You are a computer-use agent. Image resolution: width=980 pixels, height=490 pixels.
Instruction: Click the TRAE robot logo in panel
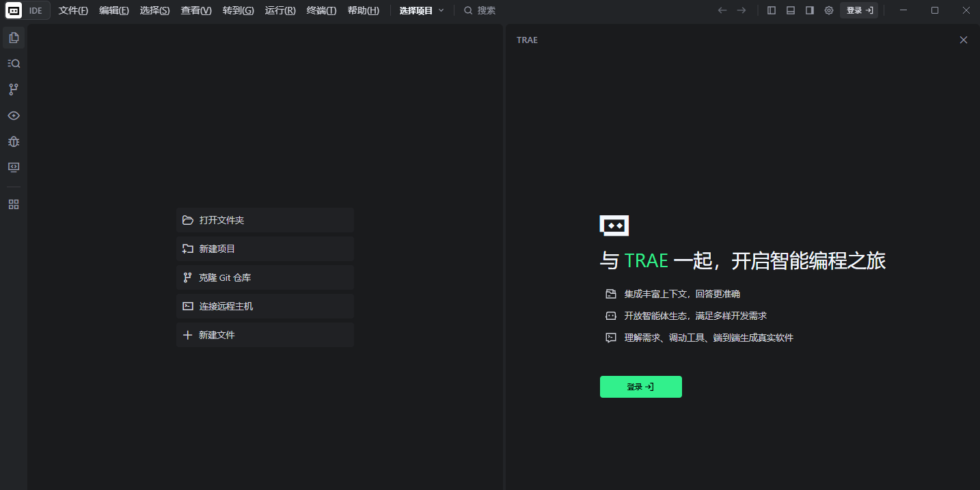pyautogui.click(x=614, y=226)
